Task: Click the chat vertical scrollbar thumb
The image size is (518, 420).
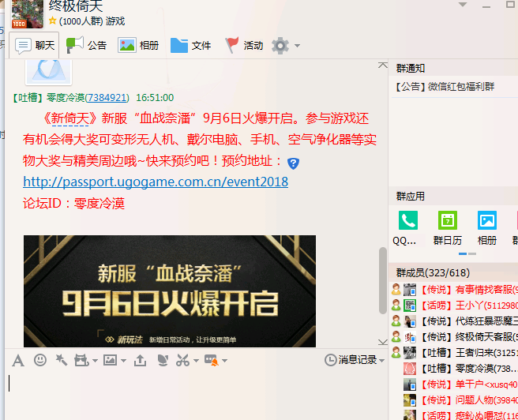Action: [x=382, y=280]
